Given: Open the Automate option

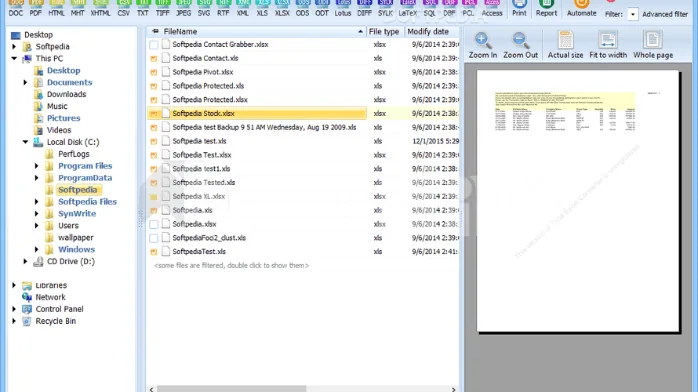Looking at the screenshot, I should (x=581, y=8).
